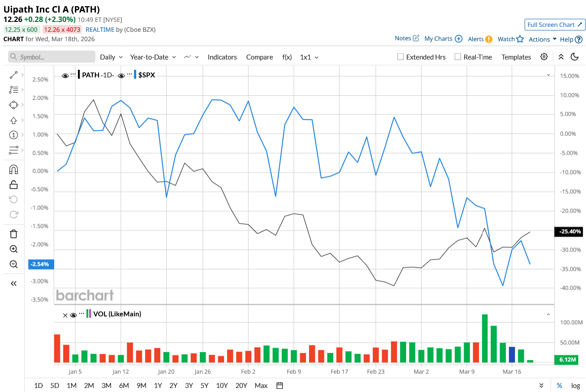Open VOL indicator options (three dots)
The image size is (586, 392).
(x=82, y=313)
